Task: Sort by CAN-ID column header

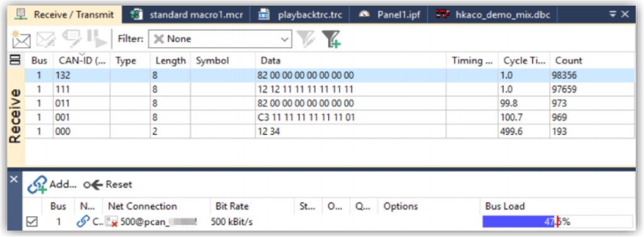Action: 81,60
